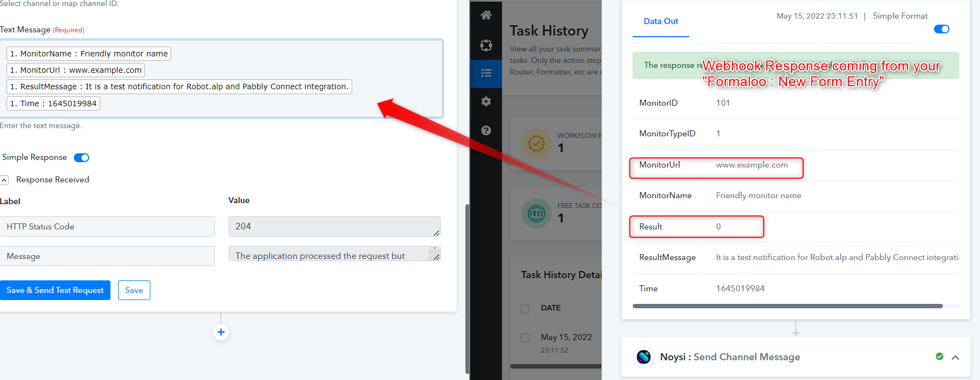Image resolution: width=980 pixels, height=380 pixels.
Task: Click the ResultMessage value text
Action: pyautogui.click(x=837, y=257)
